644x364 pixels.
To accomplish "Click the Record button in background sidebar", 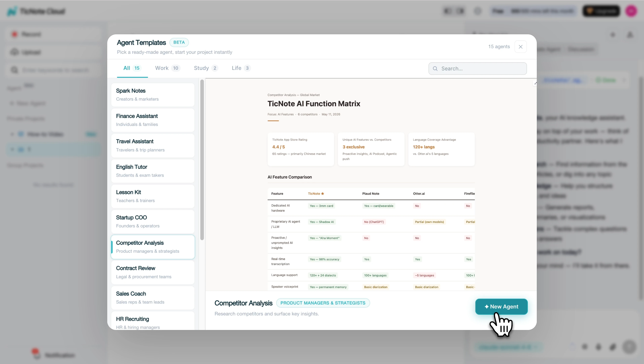I will 53,34.
